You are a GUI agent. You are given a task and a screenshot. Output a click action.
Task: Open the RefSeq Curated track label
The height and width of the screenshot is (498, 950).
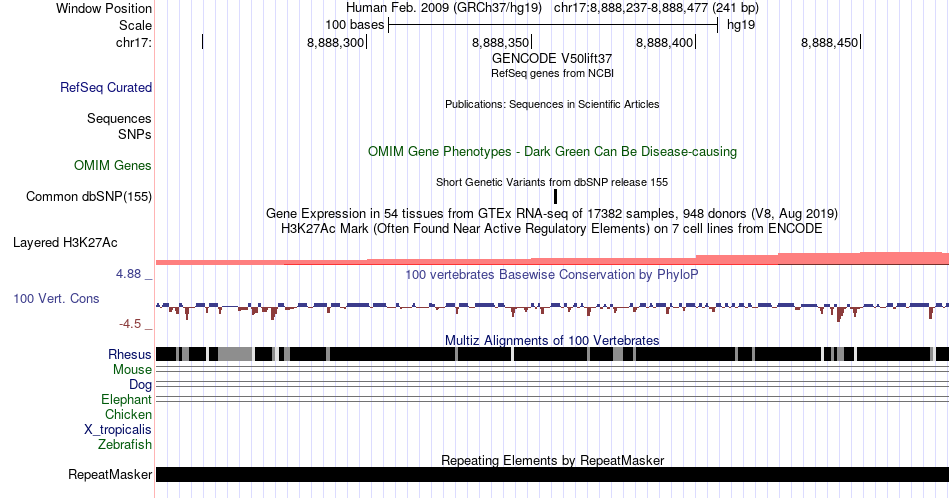(105, 87)
